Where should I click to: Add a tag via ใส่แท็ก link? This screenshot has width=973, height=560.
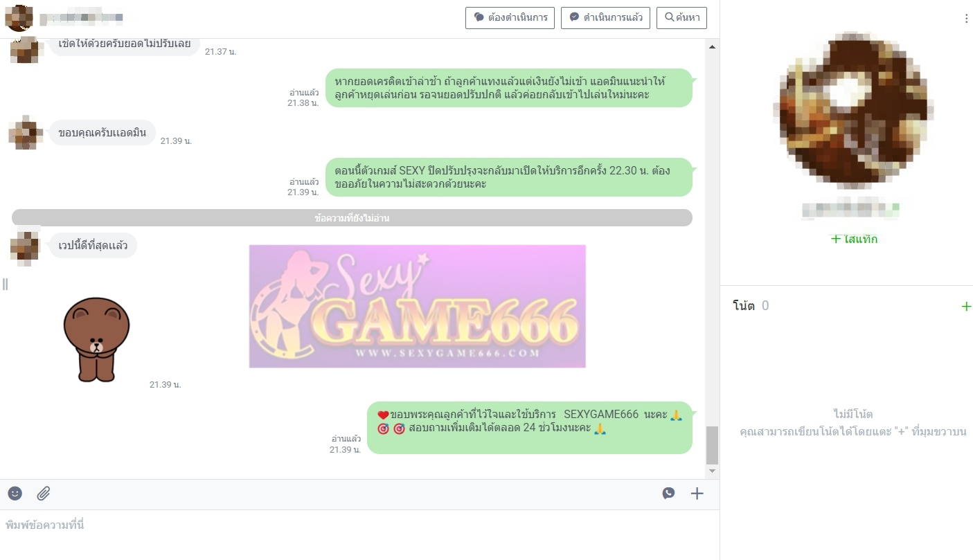854,239
